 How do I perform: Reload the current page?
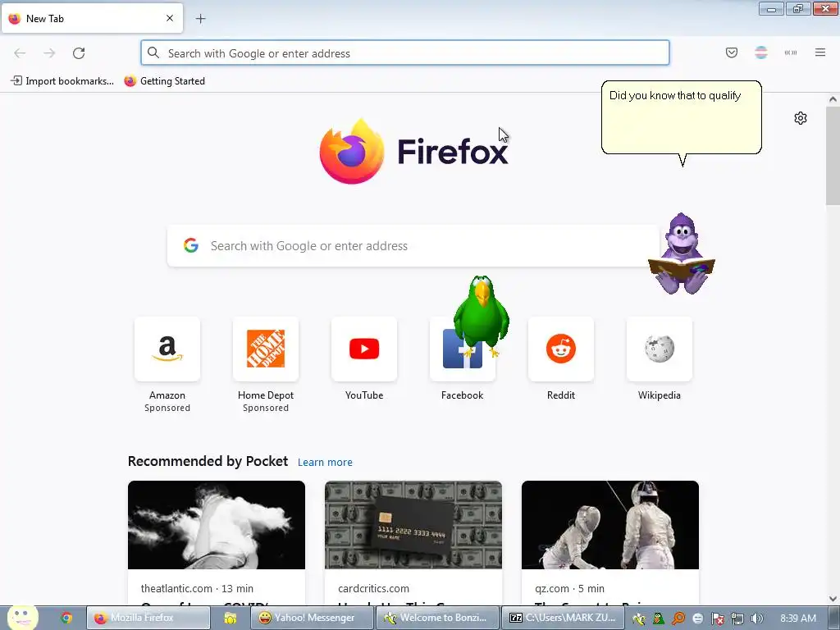pyautogui.click(x=79, y=53)
